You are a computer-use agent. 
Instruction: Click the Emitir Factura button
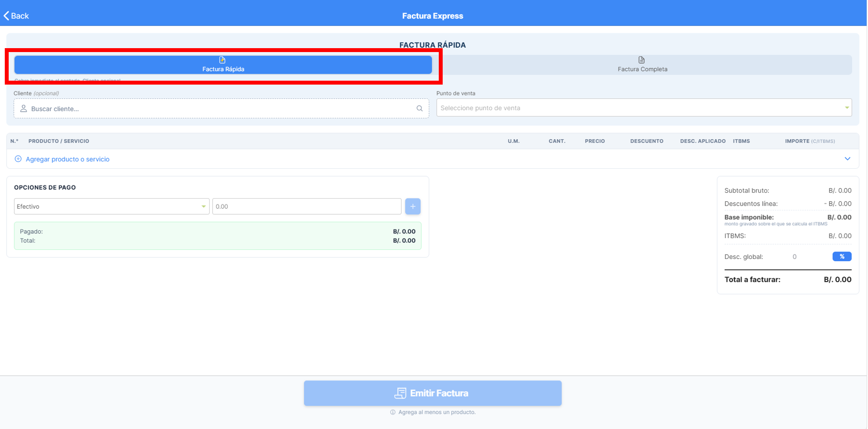pos(433,393)
